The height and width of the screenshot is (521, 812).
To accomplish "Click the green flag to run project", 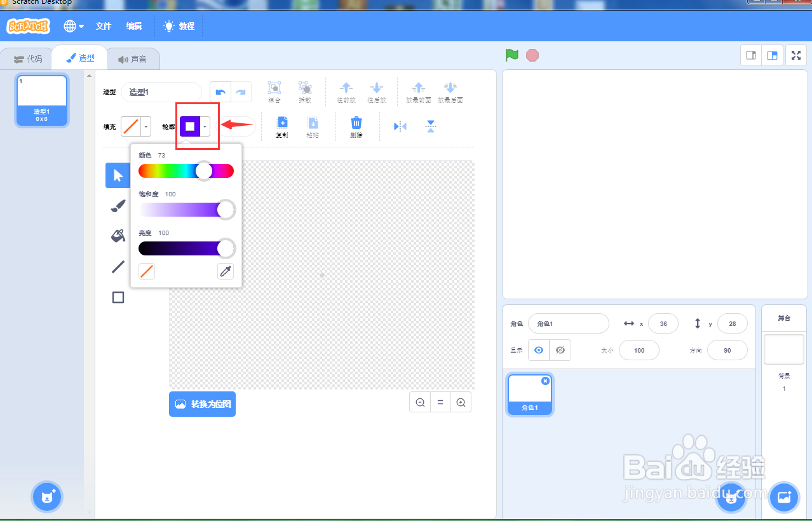I will click(x=511, y=55).
